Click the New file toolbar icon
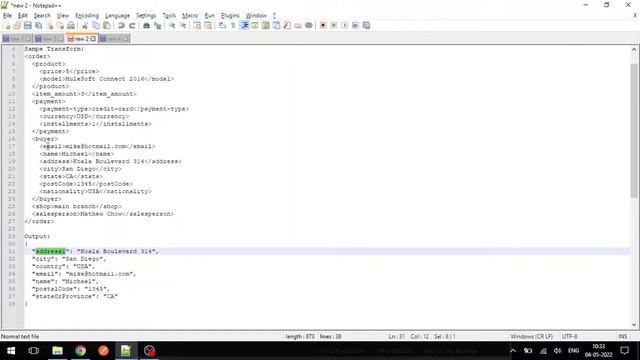The height and width of the screenshot is (360, 640). click(x=7, y=25)
